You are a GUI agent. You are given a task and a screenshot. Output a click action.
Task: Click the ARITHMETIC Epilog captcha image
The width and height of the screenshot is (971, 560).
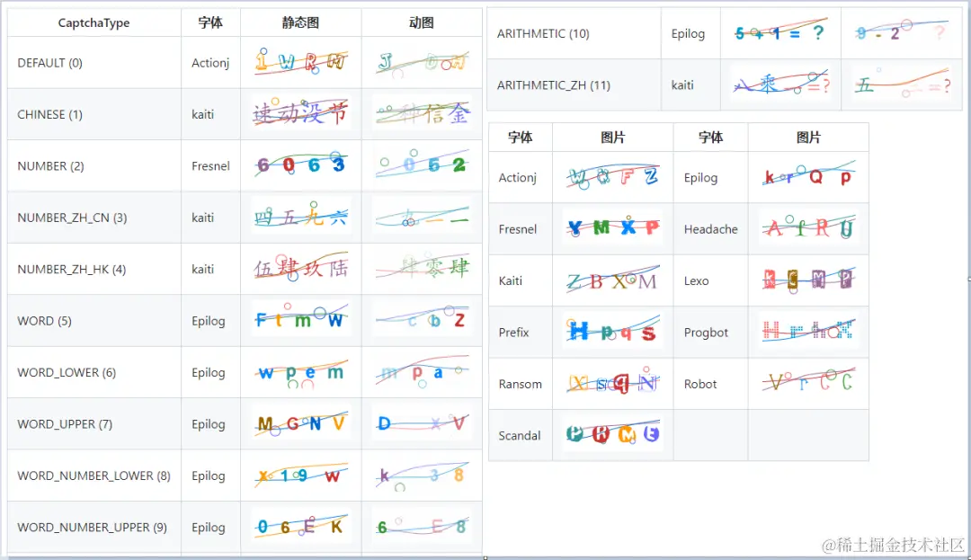[780, 33]
